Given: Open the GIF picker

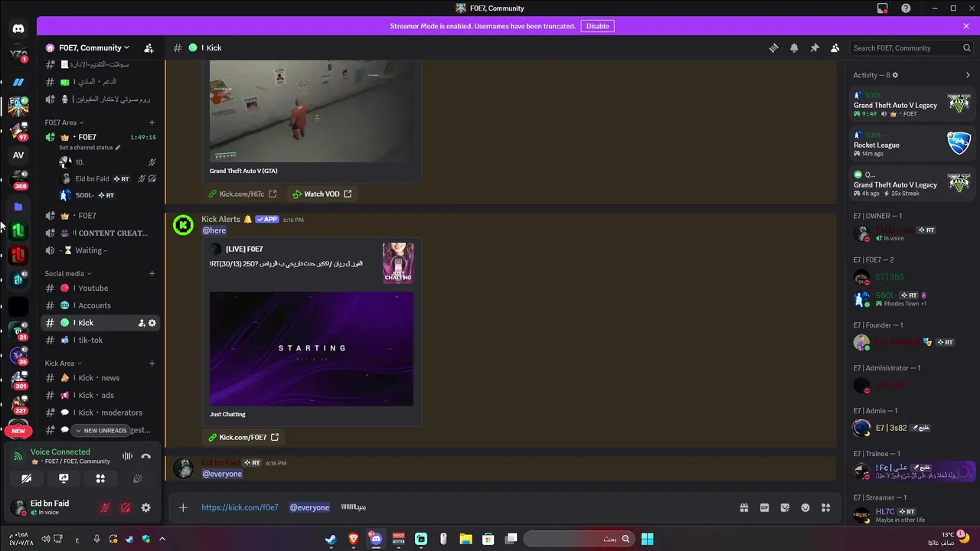Looking at the screenshot, I should (x=764, y=507).
